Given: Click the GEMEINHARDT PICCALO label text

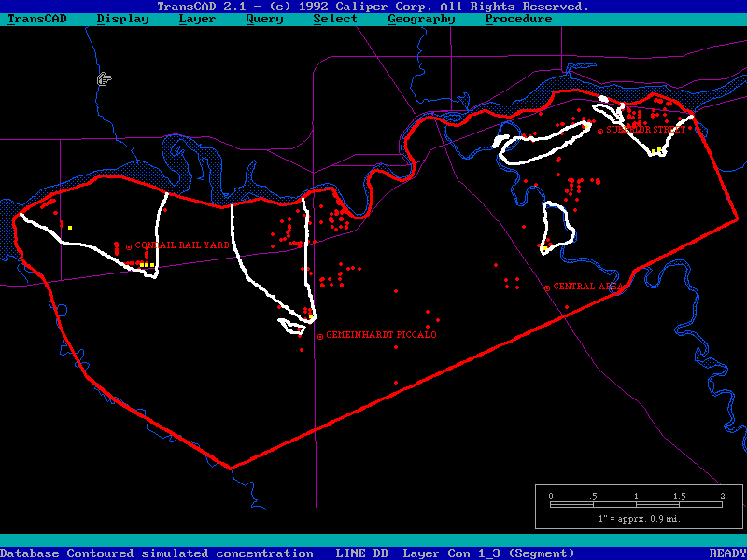Looking at the screenshot, I should 381,334.
